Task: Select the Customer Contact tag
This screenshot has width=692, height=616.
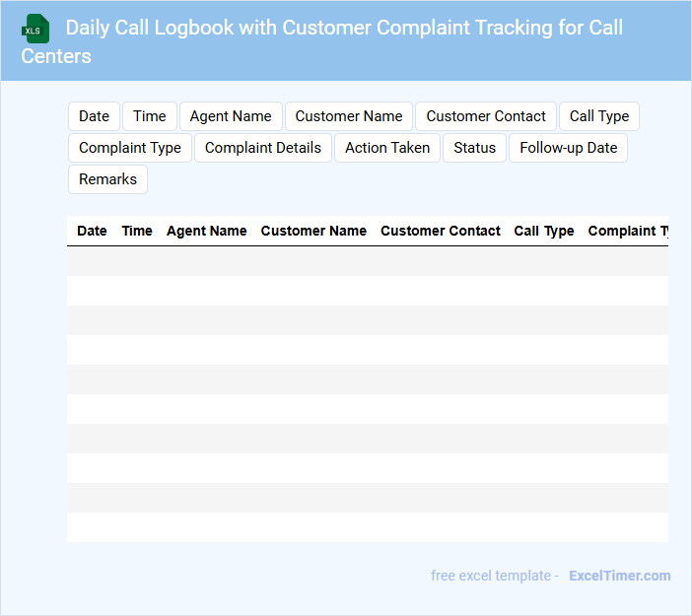Action: pos(486,116)
